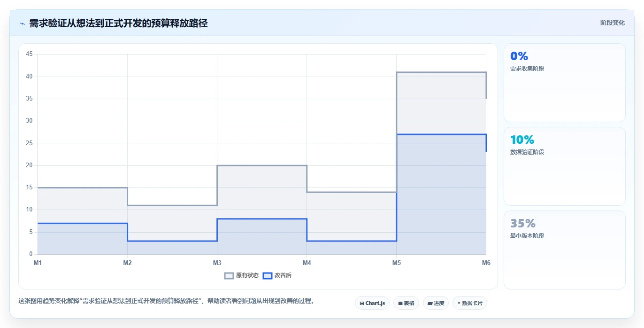The image size is (644, 328).
Task: Click the M2 axis label
Action: (127, 263)
